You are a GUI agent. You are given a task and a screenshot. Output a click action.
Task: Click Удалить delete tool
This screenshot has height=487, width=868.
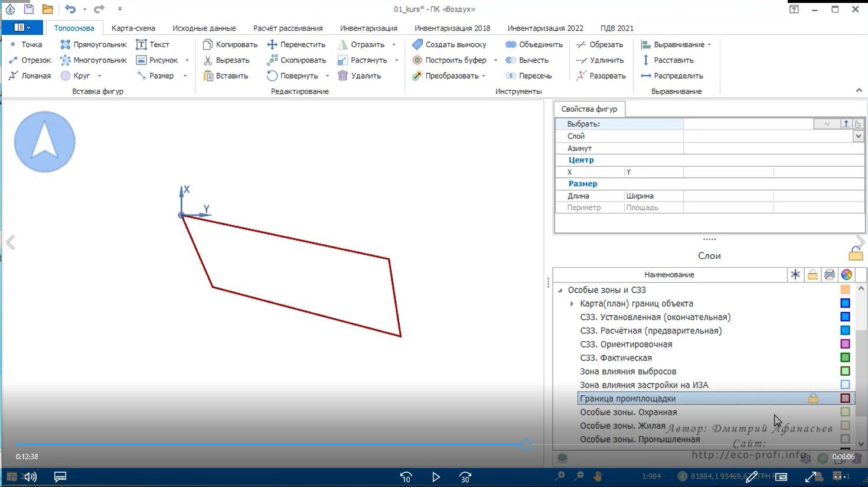360,76
